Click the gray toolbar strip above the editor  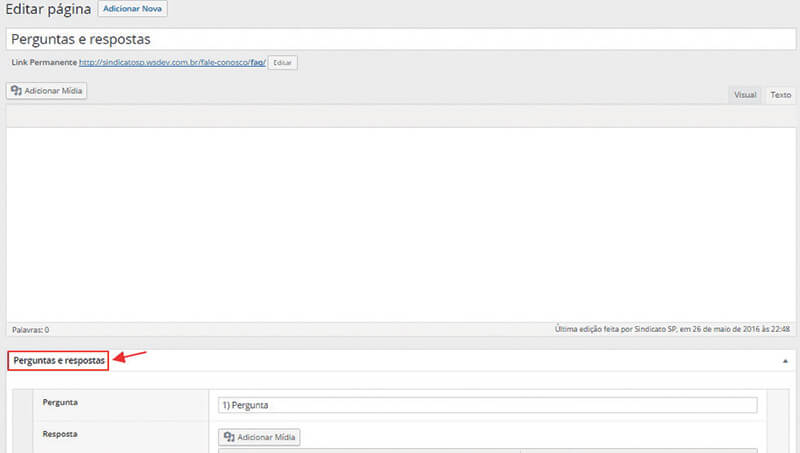coord(400,115)
